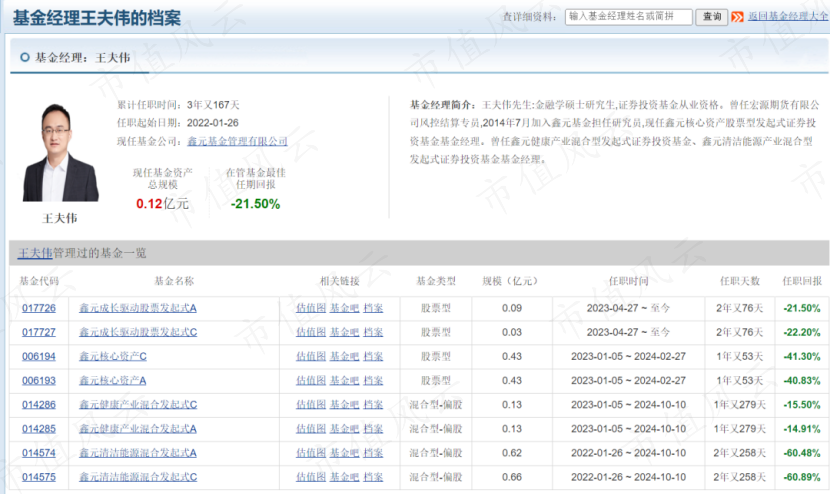Open 估值图 for 鑫元核心资产A
Screen dimensions: 830x494
point(311,381)
